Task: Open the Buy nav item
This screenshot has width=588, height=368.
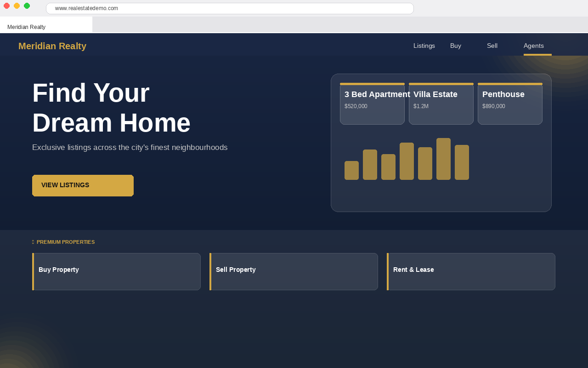Action: 456,46
